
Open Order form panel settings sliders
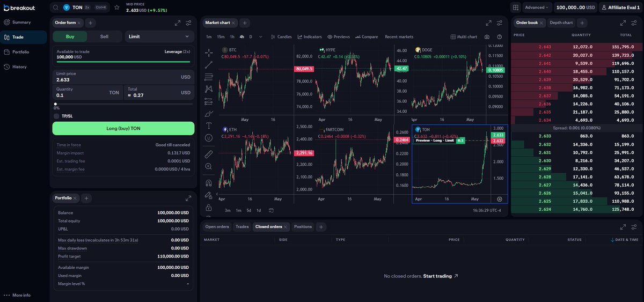tap(188, 23)
